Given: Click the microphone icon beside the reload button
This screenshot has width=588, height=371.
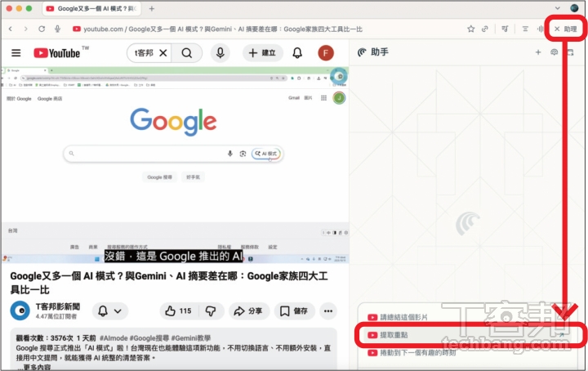Looking at the screenshot, I should (57, 29).
